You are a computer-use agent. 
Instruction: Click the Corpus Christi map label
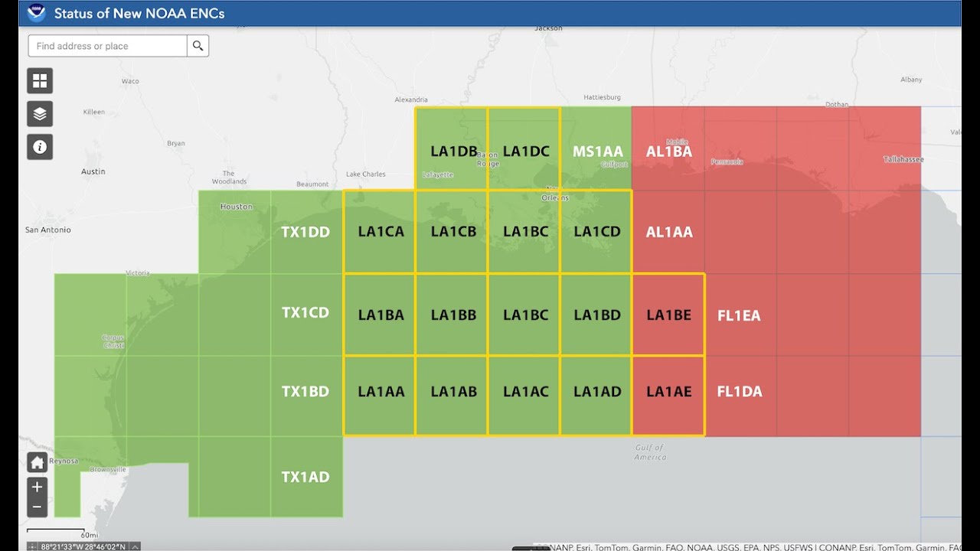pos(113,341)
